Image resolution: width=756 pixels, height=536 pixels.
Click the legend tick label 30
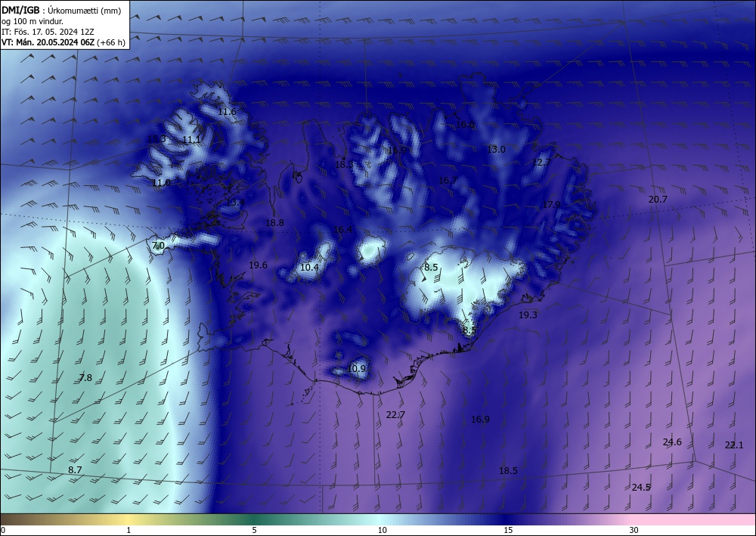click(634, 530)
